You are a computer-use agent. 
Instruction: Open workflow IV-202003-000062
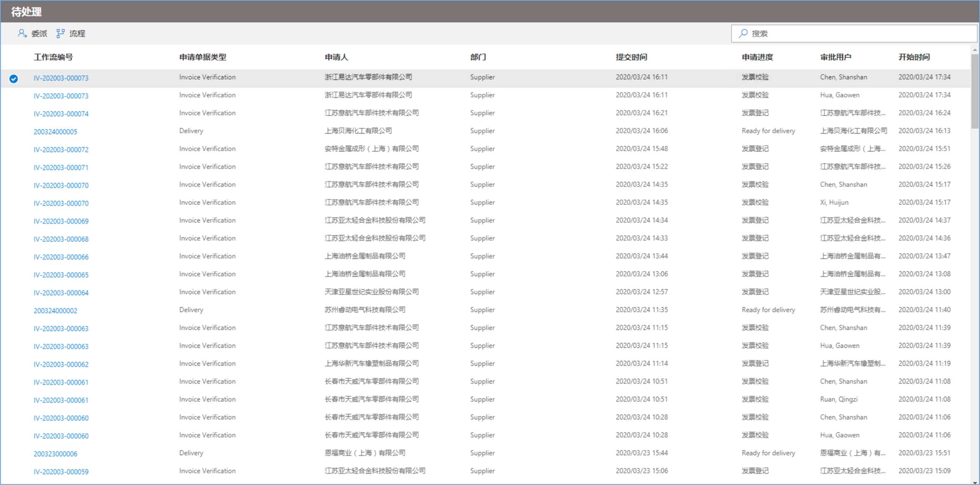pyautogui.click(x=61, y=364)
